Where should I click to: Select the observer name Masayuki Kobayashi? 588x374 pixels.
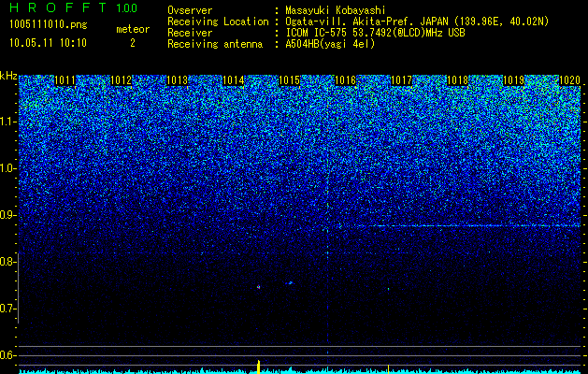click(336, 10)
